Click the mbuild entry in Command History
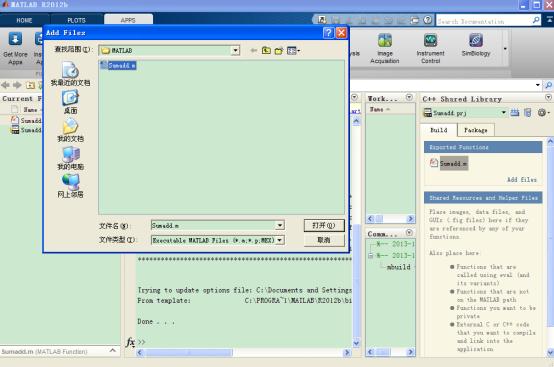 tap(398, 267)
